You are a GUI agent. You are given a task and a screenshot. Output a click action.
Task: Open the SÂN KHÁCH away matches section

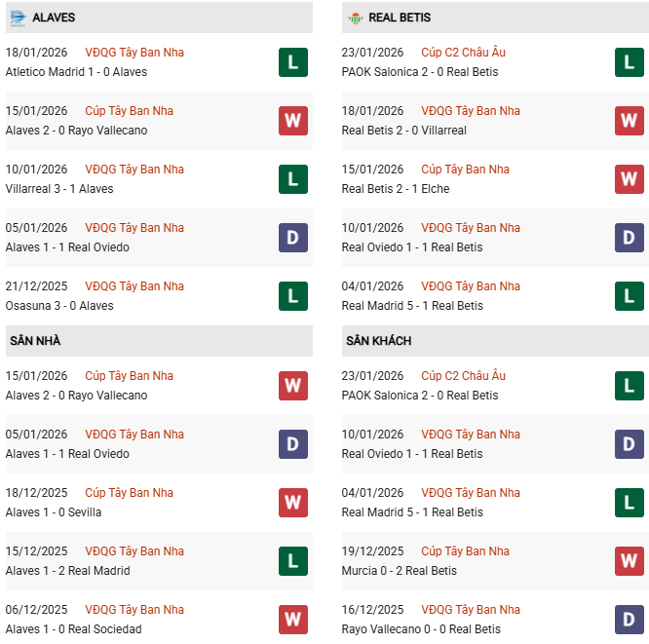pyautogui.click(x=378, y=341)
